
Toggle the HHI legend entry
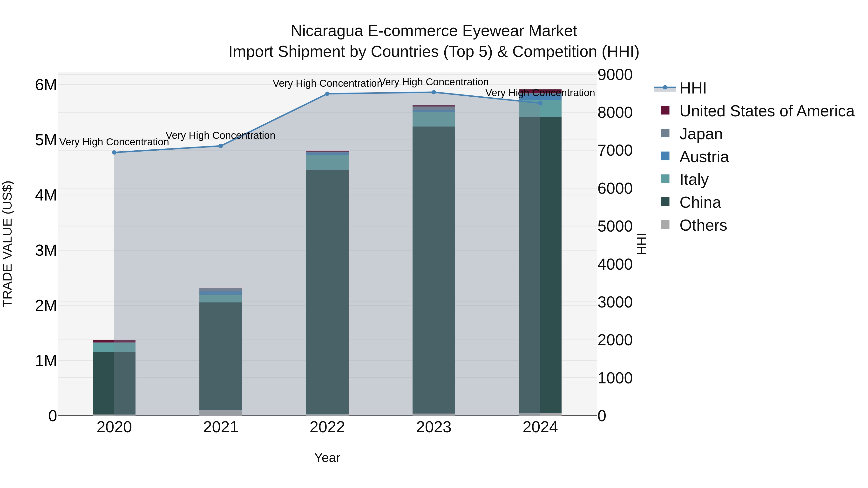[680, 88]
